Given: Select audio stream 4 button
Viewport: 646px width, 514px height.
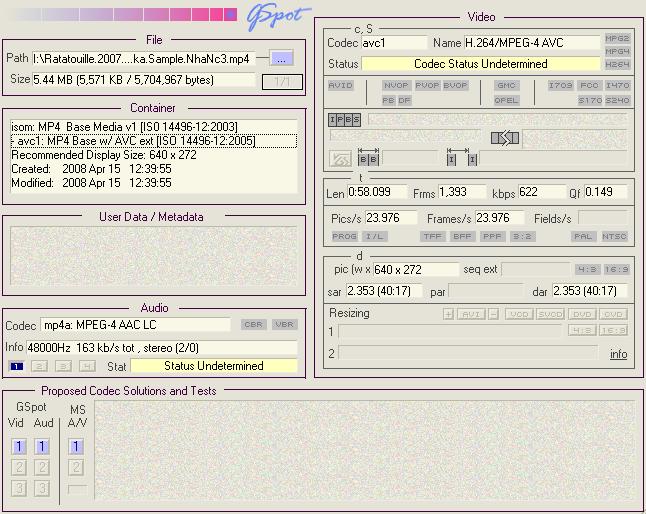Looking at the screenshot, I should [87, 366].
